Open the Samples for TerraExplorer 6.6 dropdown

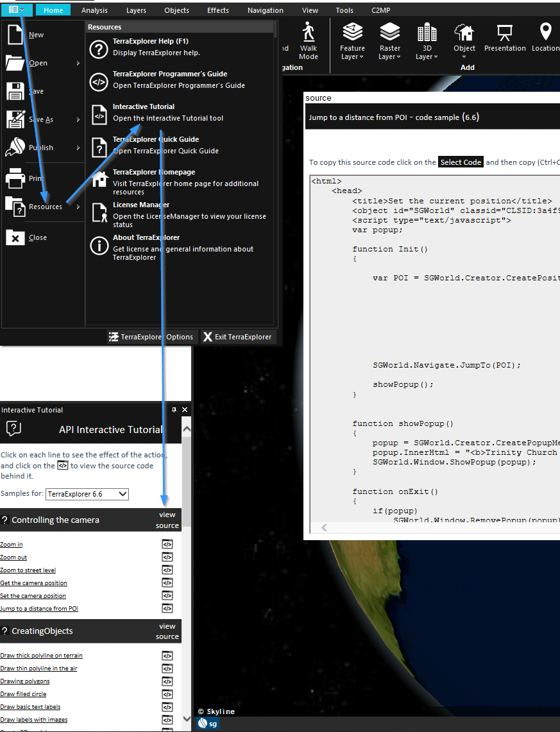(87, 494)
